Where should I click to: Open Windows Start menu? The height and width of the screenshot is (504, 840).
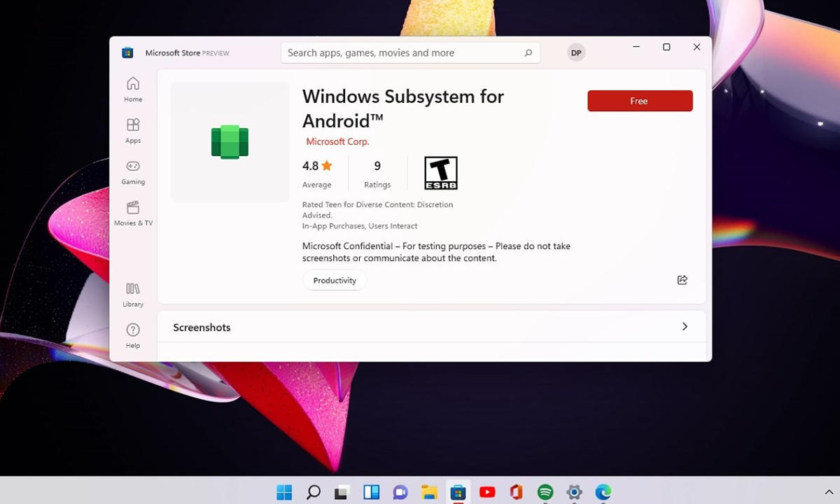pyautogui.click(x=283, y=492)
